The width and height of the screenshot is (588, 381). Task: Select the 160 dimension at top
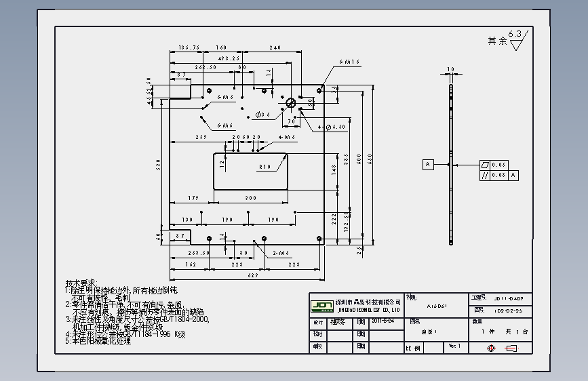pos(221,47)
